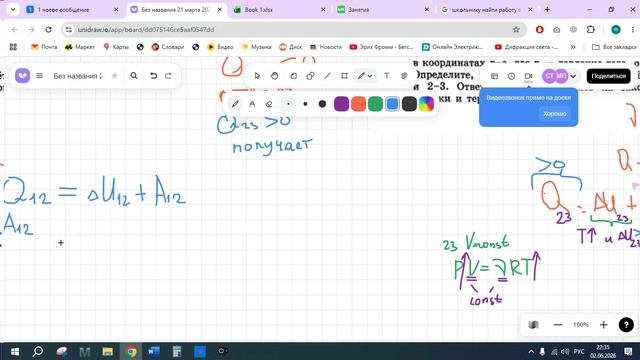Zoom in with plus button
This screenshot has height=360, width=640.
[604, 325]
